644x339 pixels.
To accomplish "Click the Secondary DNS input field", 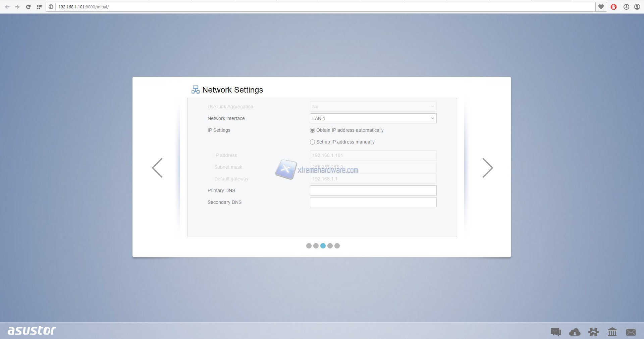I will point(373,202).
